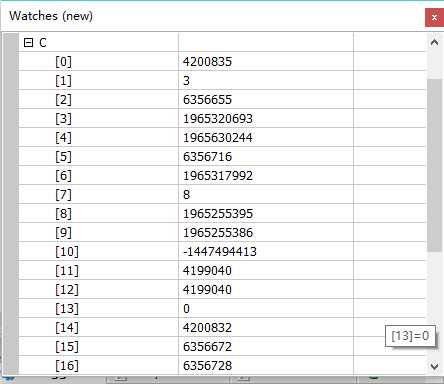Click the value 0 of element [13]
The image size is (444, 384).
pyautogui.click(x=186, y=309)
